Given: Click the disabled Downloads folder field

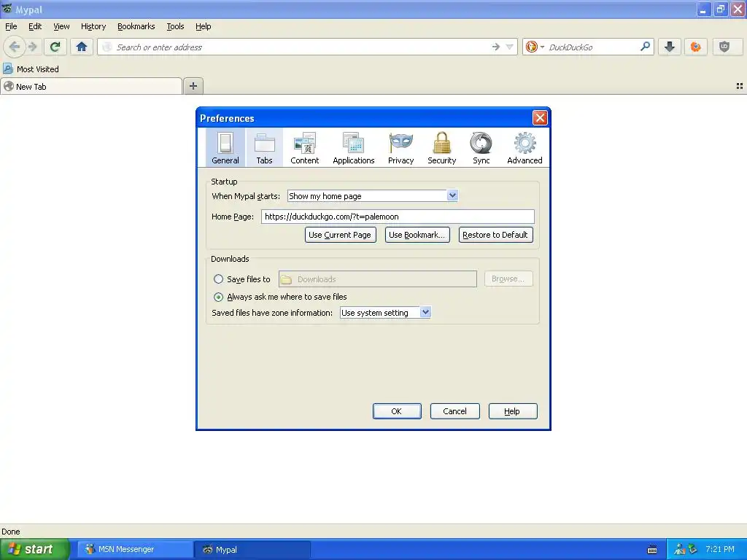Looking at the screenshot, I should [x=378, y=279].
